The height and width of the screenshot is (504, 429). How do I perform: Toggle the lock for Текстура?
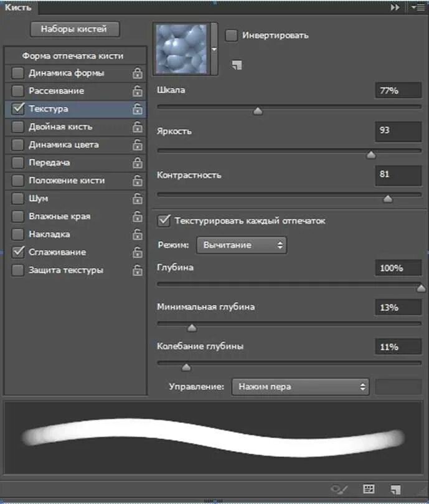(138, 109)
